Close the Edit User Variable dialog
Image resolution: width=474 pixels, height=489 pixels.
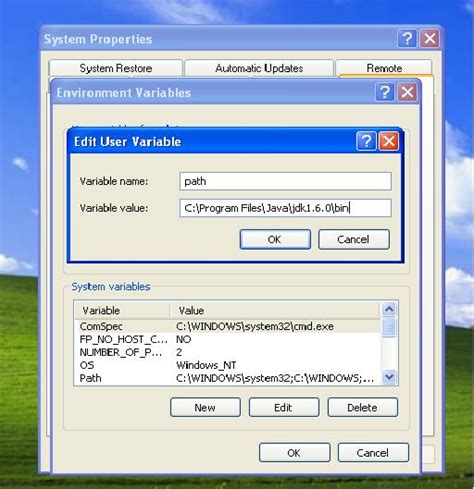click(389, 141)
